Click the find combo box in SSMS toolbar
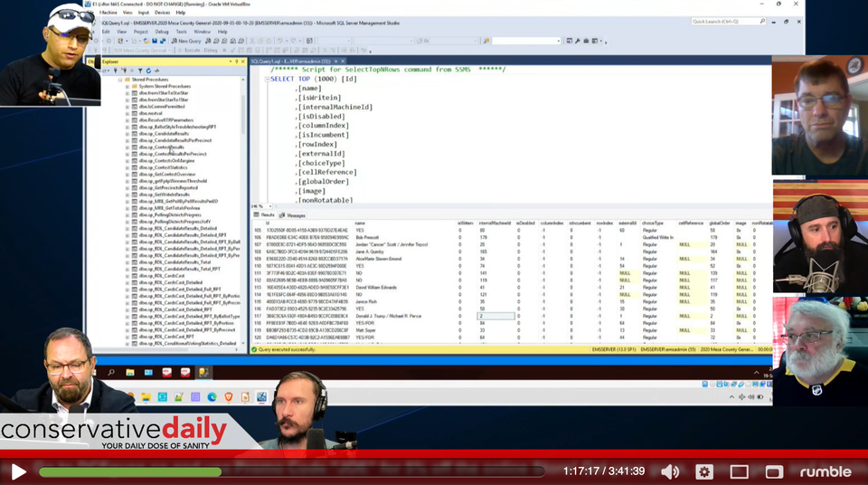 [526, 41]
